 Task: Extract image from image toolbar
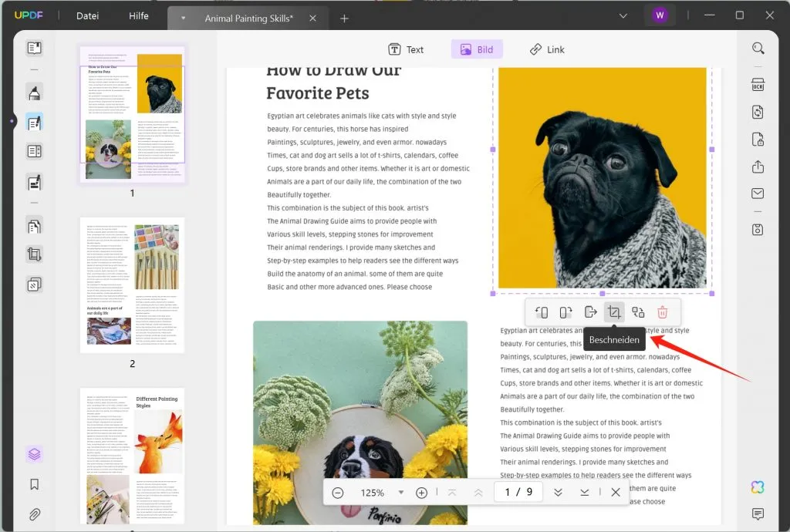point(590,312)
